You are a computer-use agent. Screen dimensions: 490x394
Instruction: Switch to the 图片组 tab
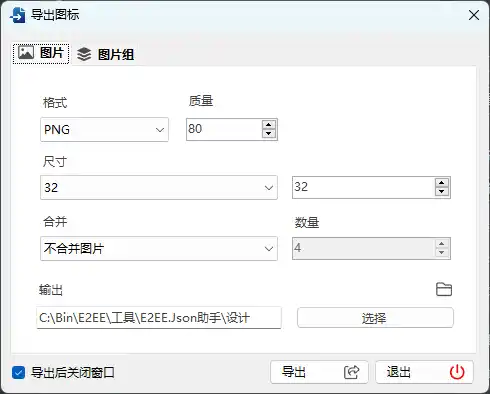(x=105, y=54)
